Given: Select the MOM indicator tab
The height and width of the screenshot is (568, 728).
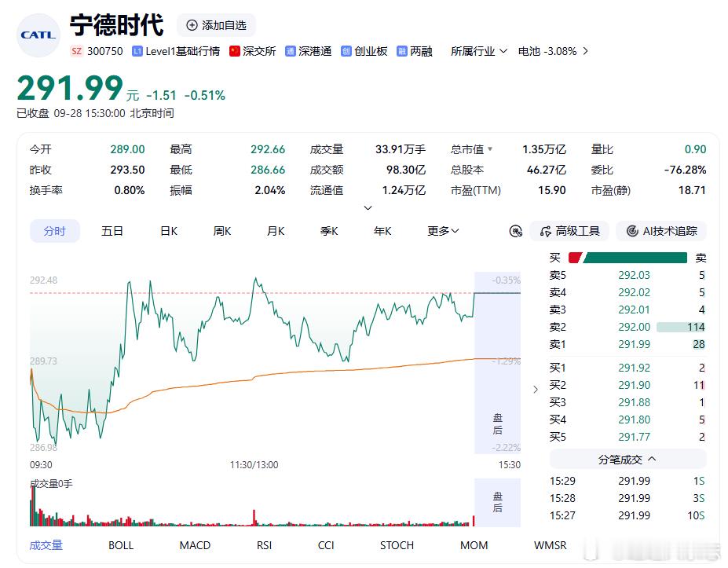Looking at the screenshot, I should click(474, 545).
